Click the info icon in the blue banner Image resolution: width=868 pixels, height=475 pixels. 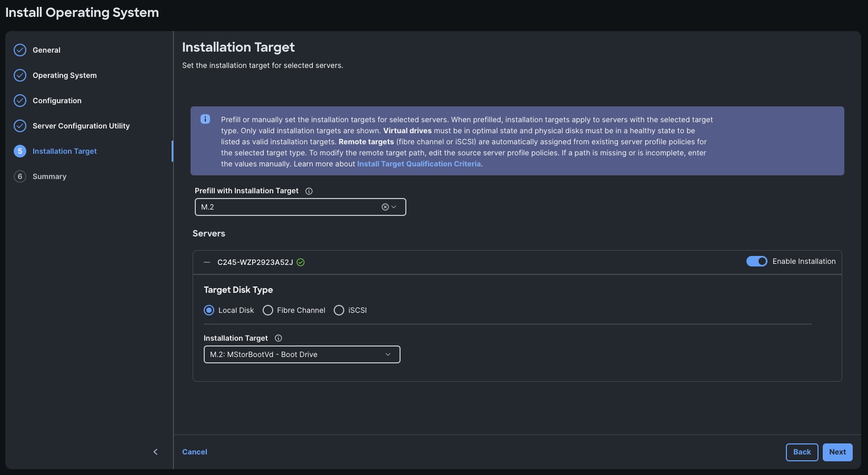205,118
